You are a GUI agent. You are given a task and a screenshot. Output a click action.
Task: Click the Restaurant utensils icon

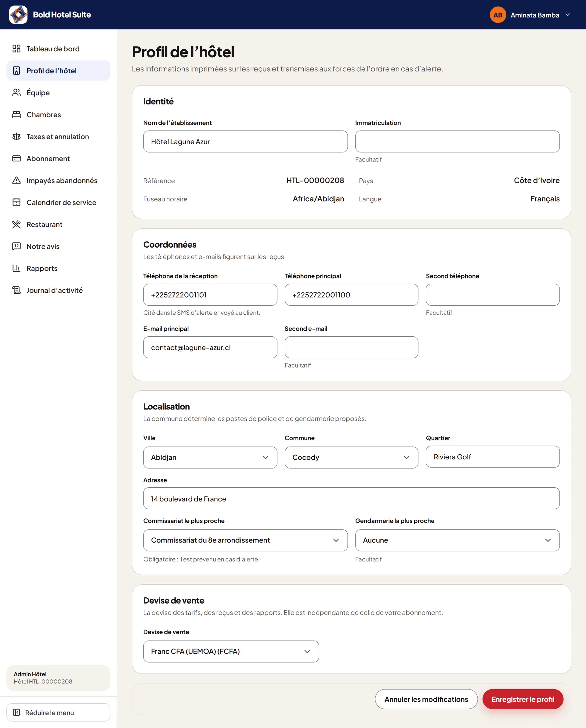coord(16,224)
